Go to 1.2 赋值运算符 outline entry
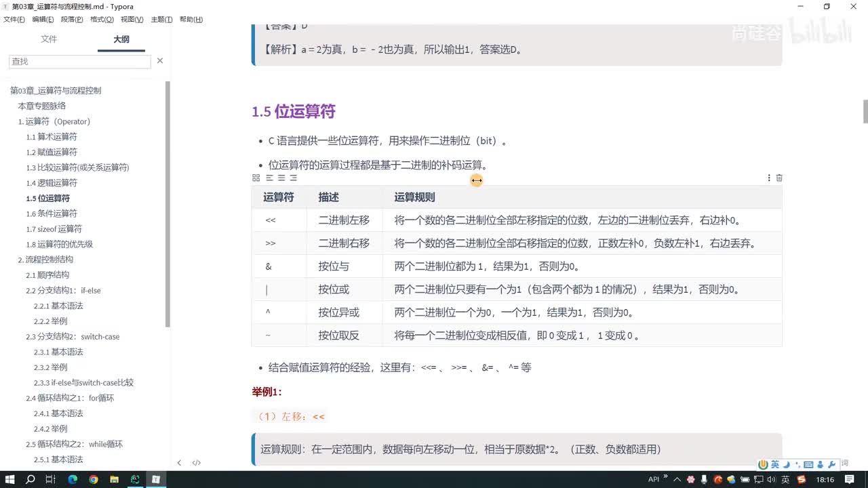Image resolution: width=868 pixels, height=488 pixels. [52, 152]
